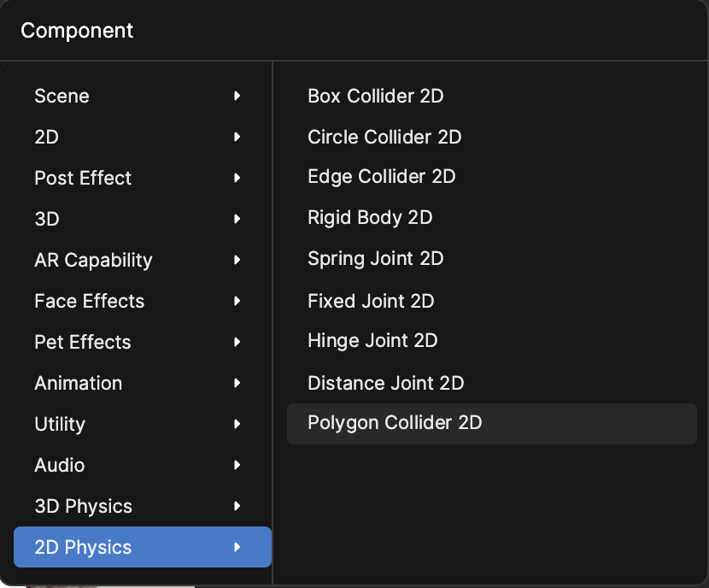Select the highlighted 2D Physics category

click(x=143, y=547)
